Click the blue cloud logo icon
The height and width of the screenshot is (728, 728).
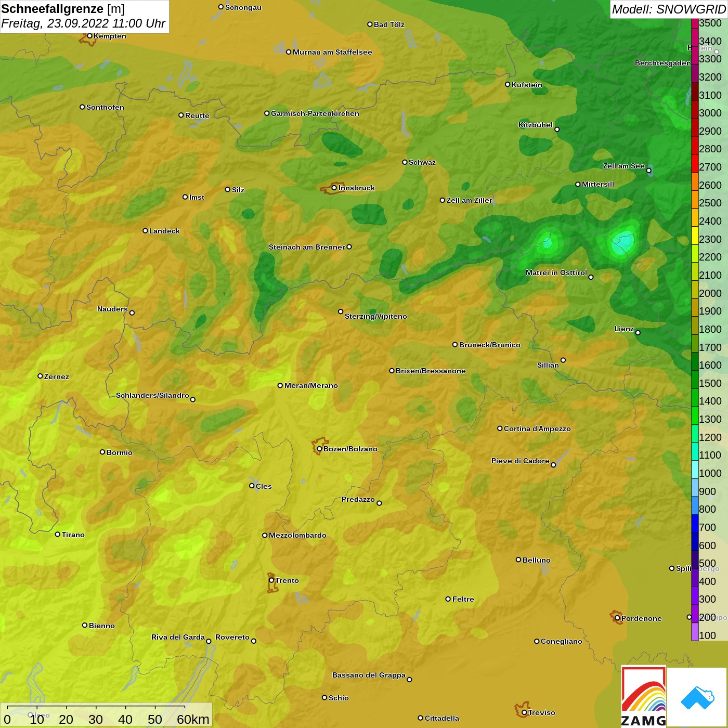pyautogui.click(x=697, y=698)
